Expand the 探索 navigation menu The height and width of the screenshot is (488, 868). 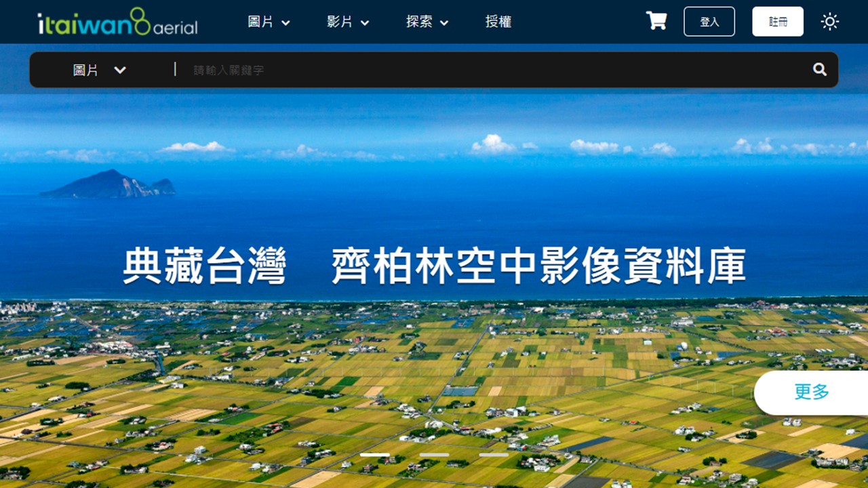coord(419,22)
